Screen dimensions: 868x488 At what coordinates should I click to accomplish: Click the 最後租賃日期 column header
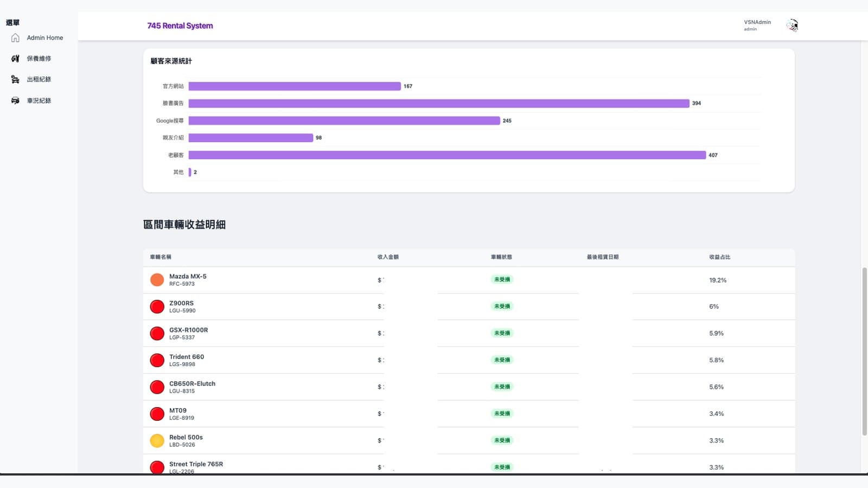[x=603, y=257]
